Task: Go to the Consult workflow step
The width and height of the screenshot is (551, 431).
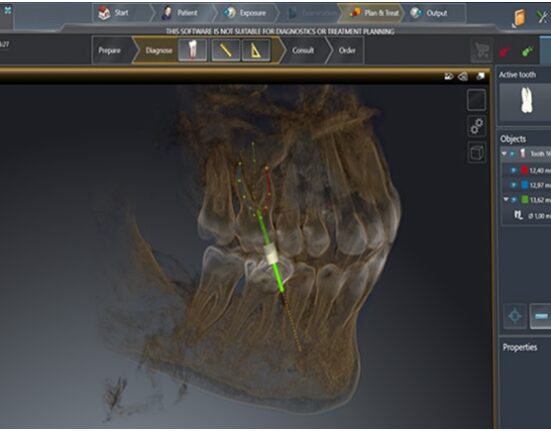Action: (303, 50)
